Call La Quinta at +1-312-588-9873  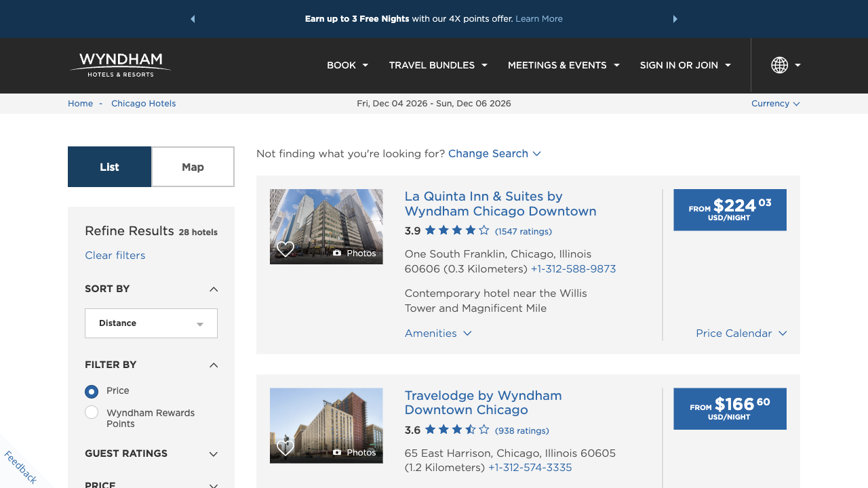pyautogui.click(x=574, y=269)
